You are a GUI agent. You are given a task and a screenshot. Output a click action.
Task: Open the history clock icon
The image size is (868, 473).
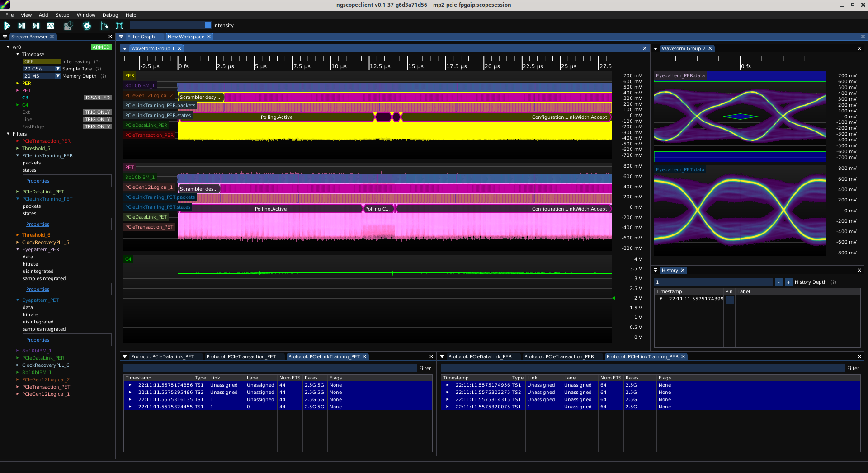[68, 26]
